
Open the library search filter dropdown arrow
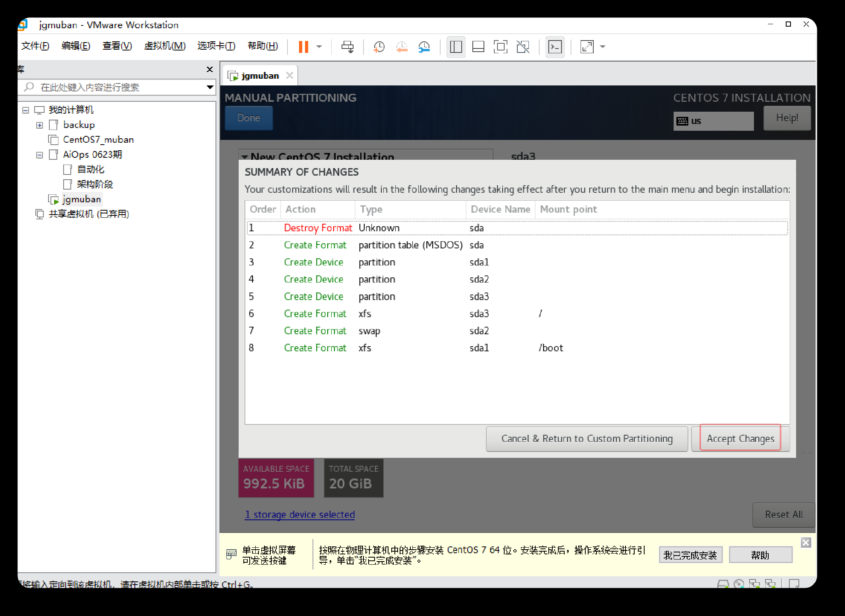click(210, 87)
